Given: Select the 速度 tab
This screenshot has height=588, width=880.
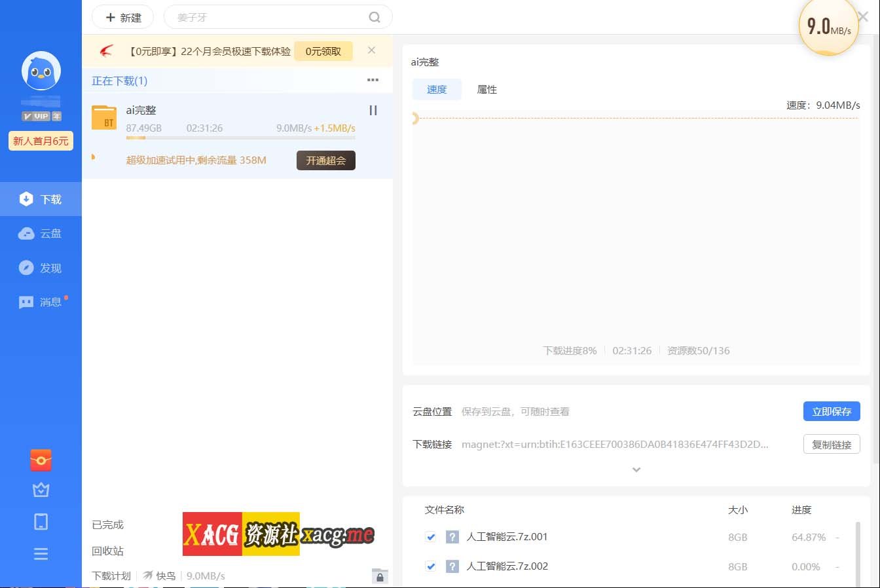Looking at the screenshot, I should pos(437,89).
